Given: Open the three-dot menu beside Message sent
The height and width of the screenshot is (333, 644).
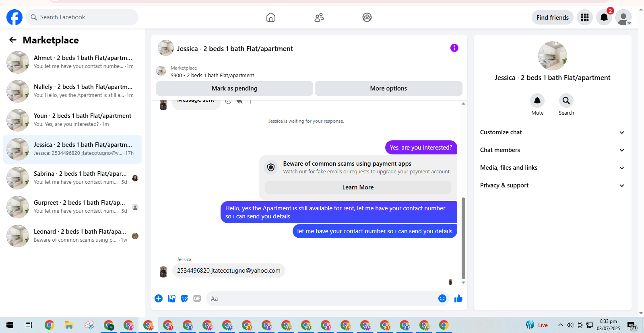Looking at the screenshot, I should point(251,101).
